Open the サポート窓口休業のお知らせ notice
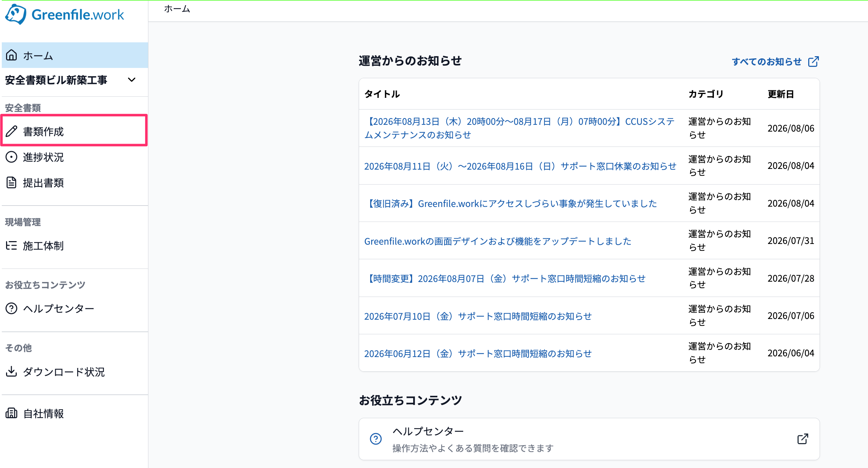Viewport: 868px width, 468px height. point(520,166)
